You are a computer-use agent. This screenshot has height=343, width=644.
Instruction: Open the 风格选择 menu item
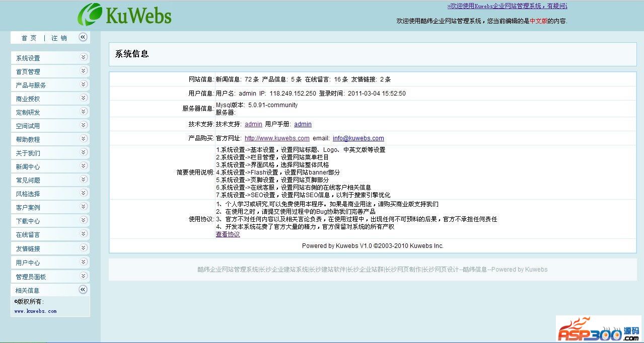click(x=28, y=194)
